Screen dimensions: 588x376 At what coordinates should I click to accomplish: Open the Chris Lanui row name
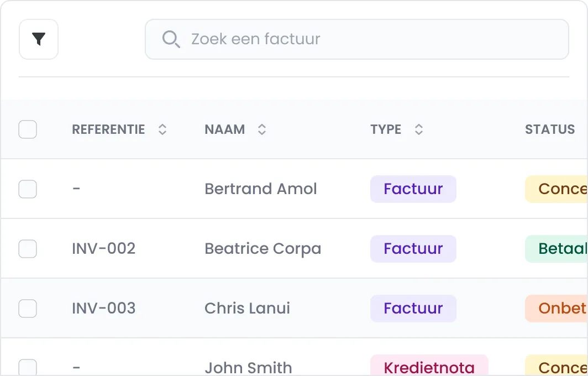pos(247,309)
